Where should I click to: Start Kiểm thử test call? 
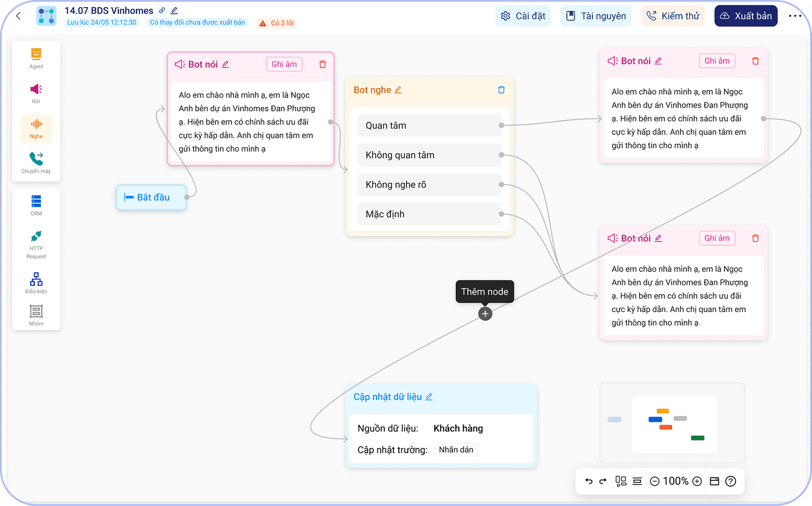(x=672, y=16)
